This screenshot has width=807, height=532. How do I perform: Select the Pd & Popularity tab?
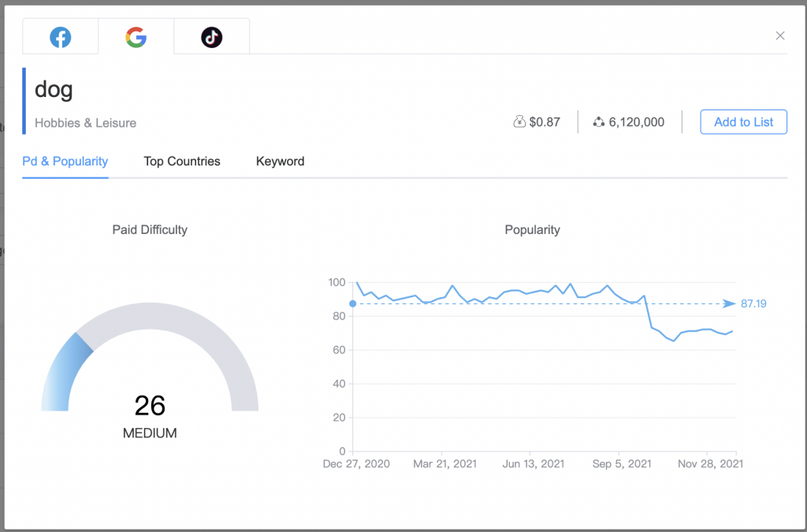(x=65, y=162)
